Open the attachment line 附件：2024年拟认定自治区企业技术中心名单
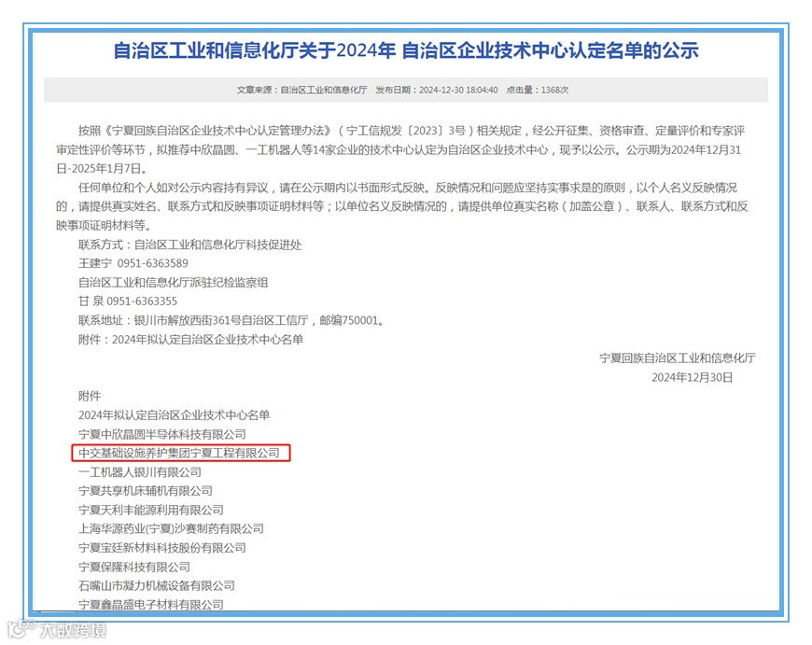 (x=190, y=340)
